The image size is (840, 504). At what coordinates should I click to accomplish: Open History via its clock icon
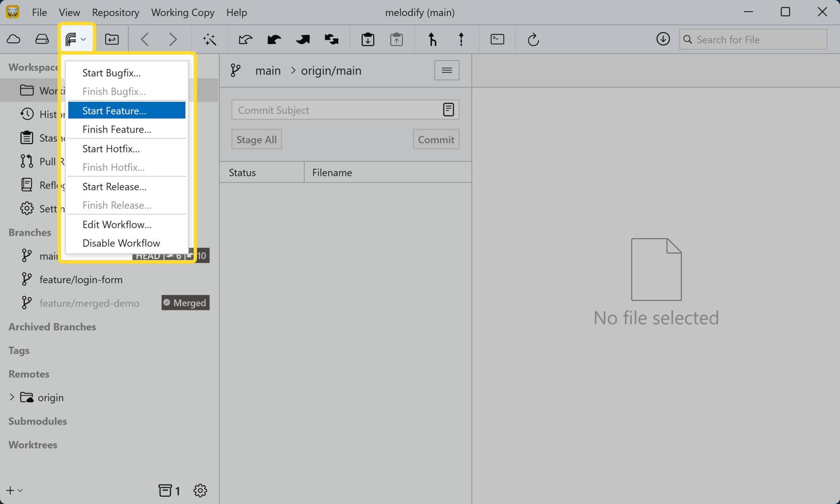27,114
